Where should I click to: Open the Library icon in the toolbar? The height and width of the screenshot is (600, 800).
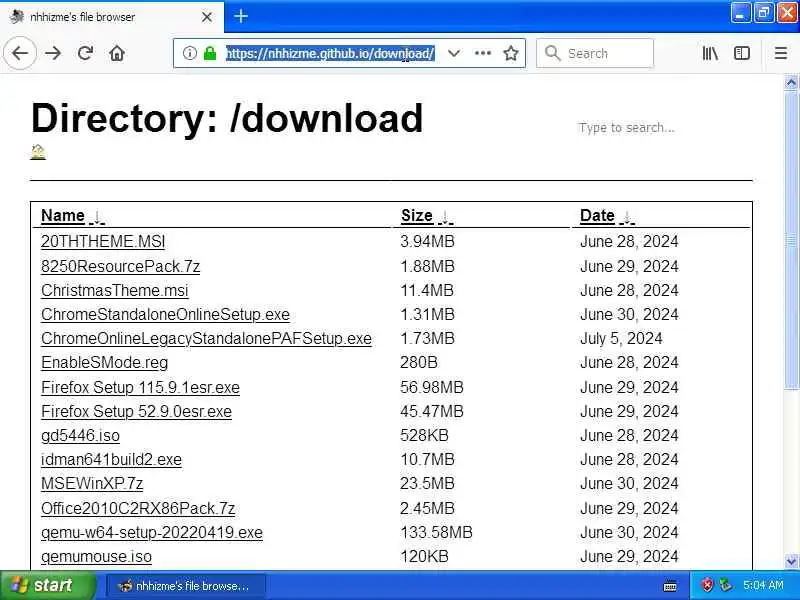click(x=710, y=53)
